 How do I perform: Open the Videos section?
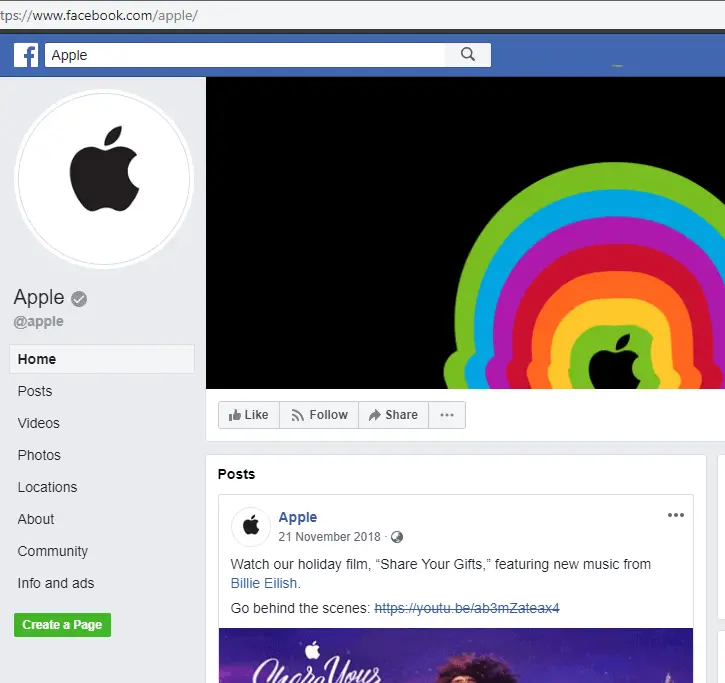[39, 423]
